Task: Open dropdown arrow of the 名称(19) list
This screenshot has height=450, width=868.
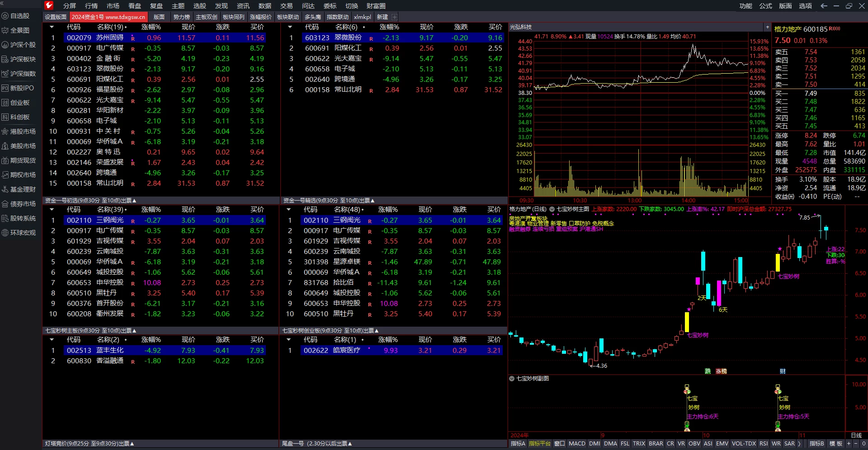Action: [x=52, y=27]
